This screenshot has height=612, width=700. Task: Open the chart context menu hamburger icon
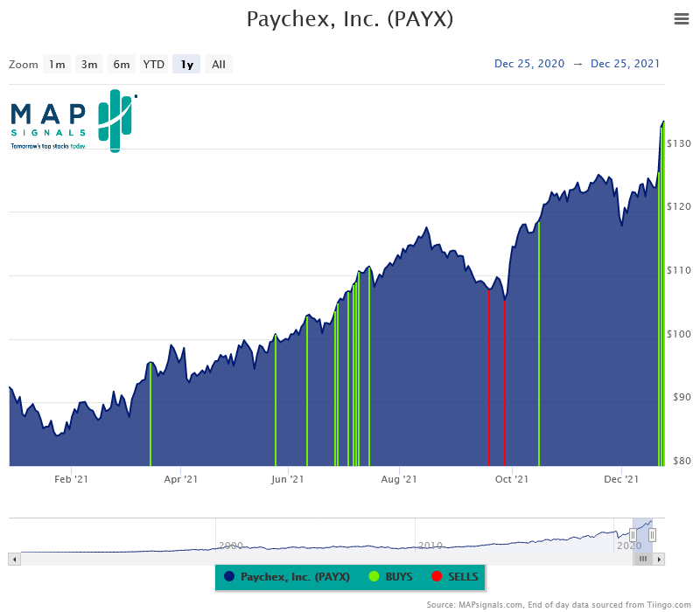pos(682,18)
